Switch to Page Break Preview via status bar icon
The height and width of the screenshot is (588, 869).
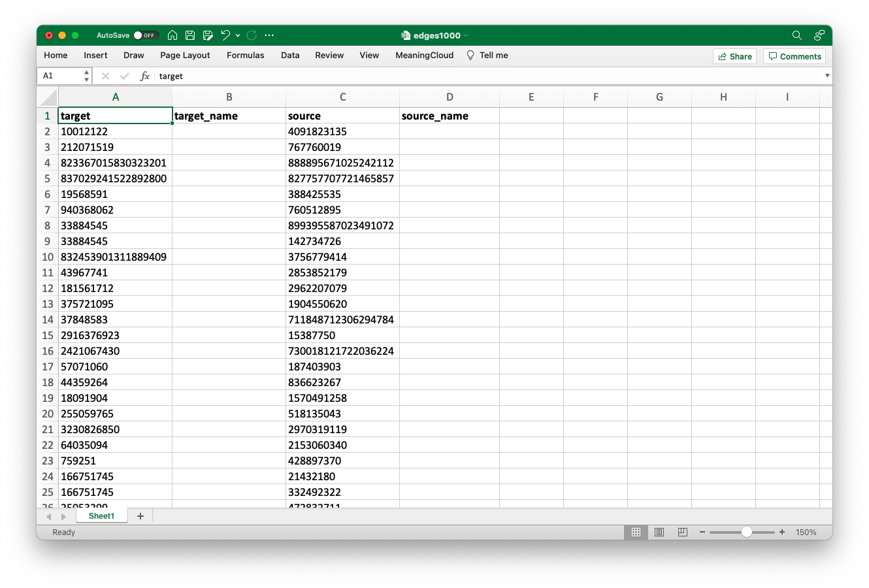click(682, 532)
